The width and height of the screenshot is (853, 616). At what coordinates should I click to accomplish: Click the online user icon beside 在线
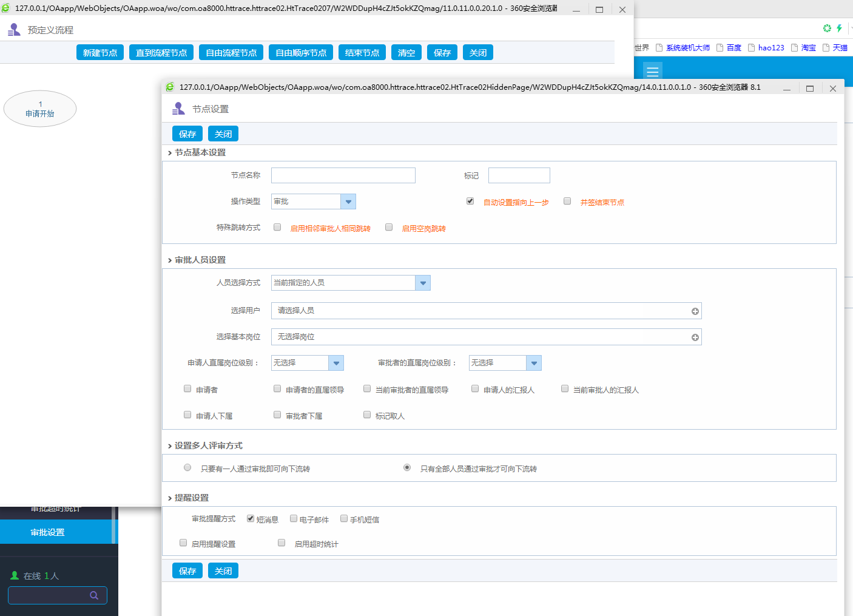15,575
